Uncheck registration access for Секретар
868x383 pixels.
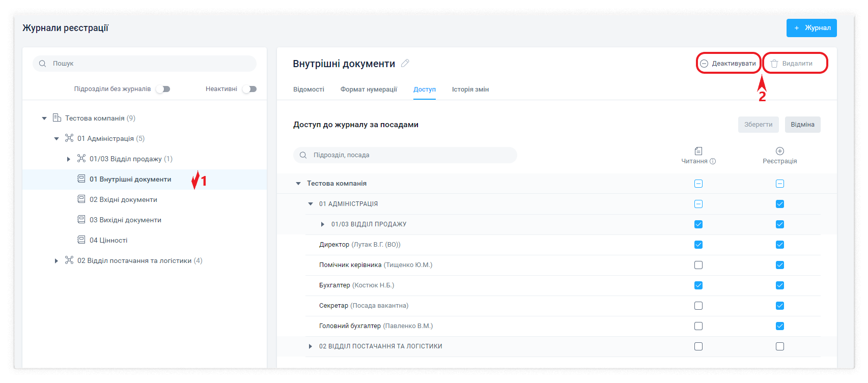(779, 306)
